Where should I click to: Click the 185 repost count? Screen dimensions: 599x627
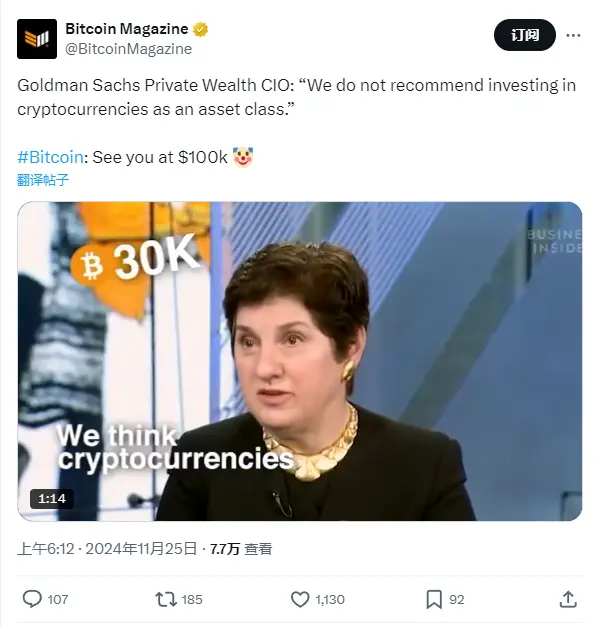click(192, 599)
